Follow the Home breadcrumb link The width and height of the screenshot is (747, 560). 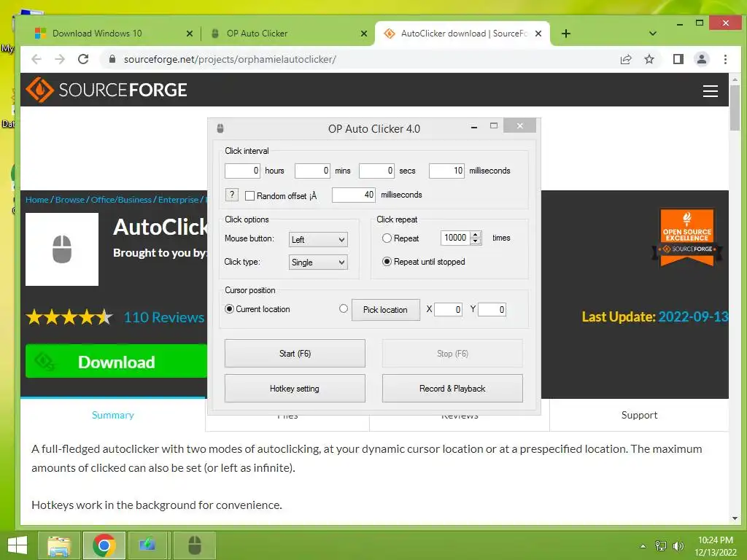tap(37, 200)
